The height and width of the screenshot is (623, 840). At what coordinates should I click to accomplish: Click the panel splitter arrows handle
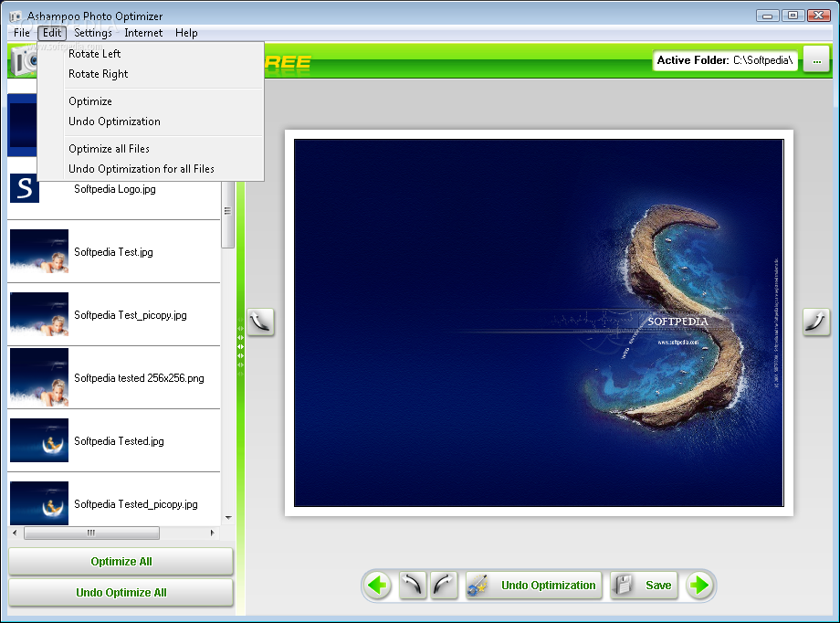click(240, 347)
